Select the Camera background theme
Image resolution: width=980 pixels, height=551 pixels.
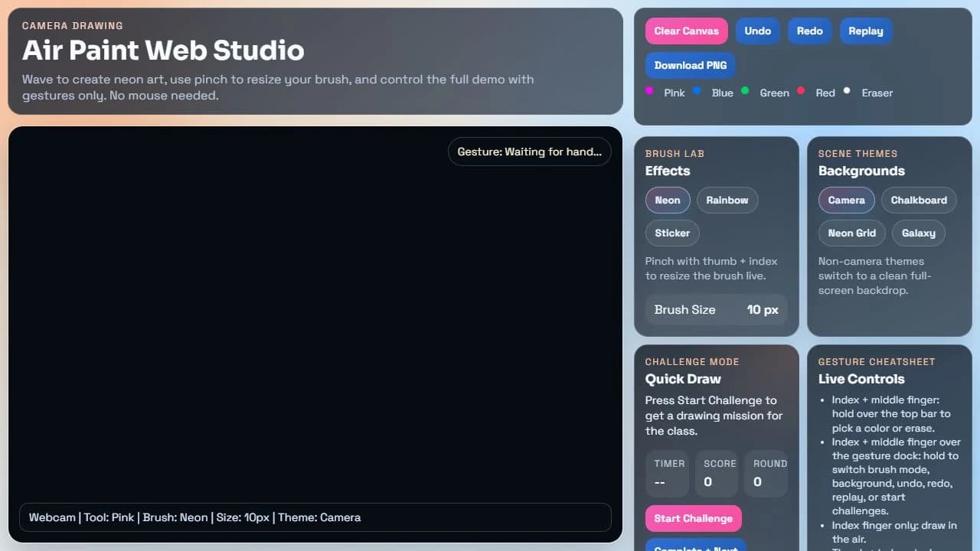point(847,201)
